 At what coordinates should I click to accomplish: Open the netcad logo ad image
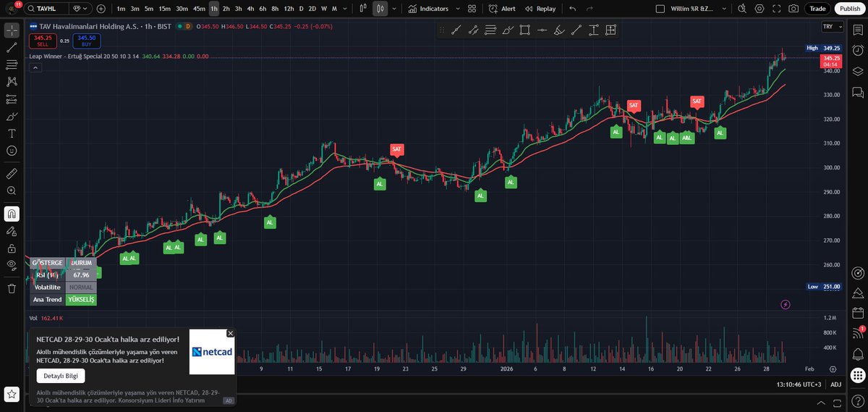point(212,352)
